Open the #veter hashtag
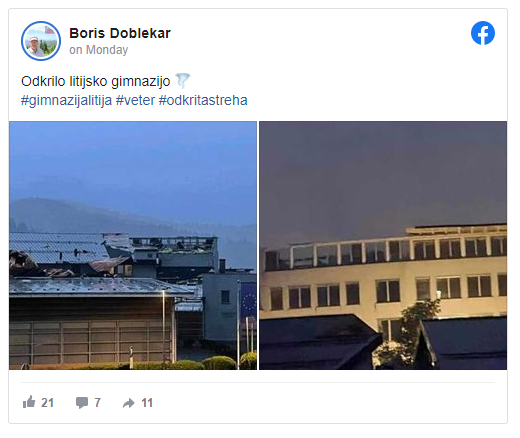 [x=135, y=100]
